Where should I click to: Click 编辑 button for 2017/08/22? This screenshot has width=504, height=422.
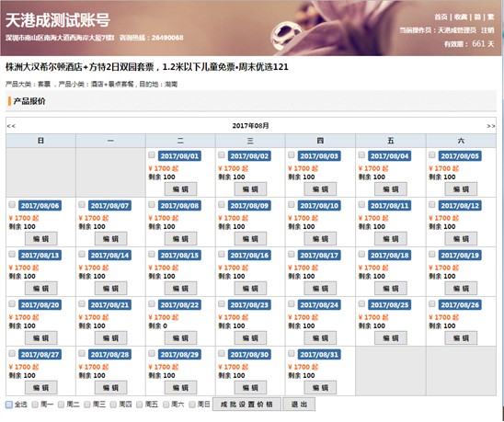click(180, 337)
